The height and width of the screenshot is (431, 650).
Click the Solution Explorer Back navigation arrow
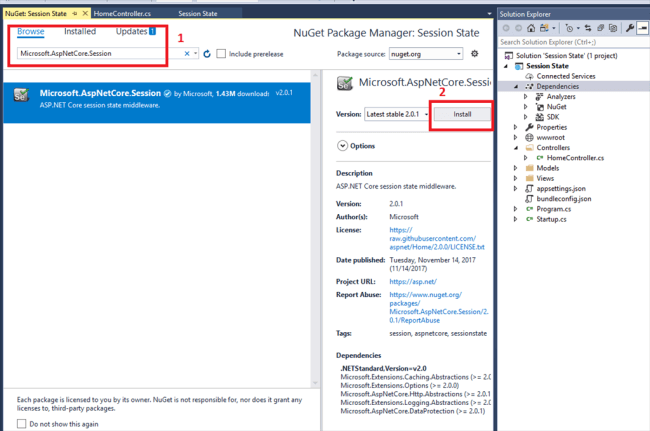pos(506,28)
